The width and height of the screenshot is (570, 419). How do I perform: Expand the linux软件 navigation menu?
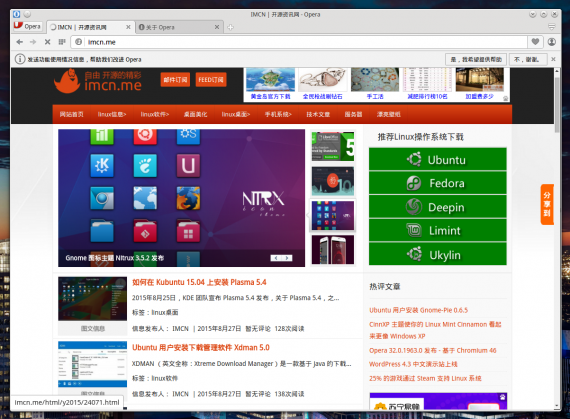pyautogui.click(x=155, y=114)
